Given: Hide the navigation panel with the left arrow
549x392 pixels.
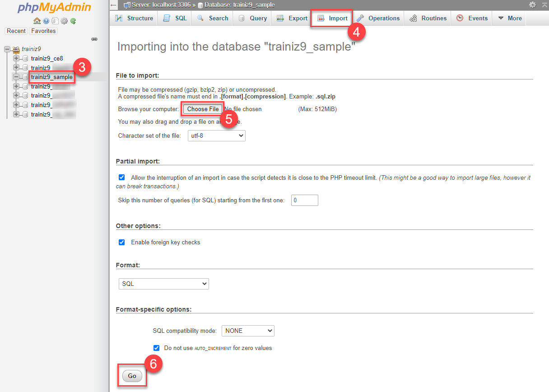Looking at the screenshot, I should (113, 5).
